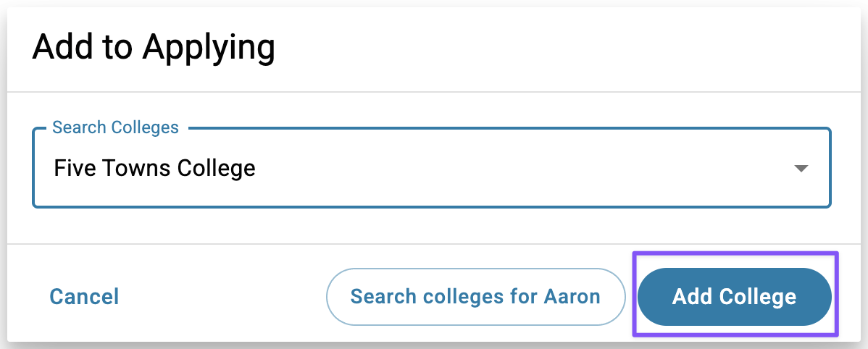This screenshot has height=349, width=868.
Task: Click the dialog header text
Action: (x=154, y=48)
